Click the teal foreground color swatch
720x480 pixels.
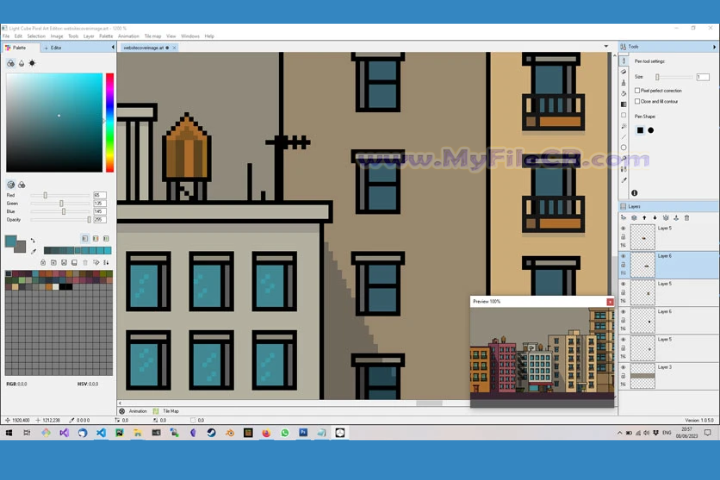click(11, 241)
